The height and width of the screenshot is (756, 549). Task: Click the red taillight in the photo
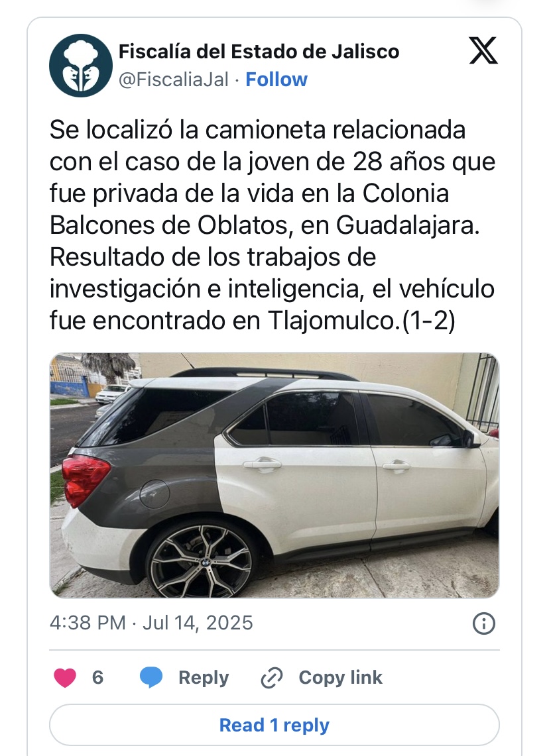85,480
